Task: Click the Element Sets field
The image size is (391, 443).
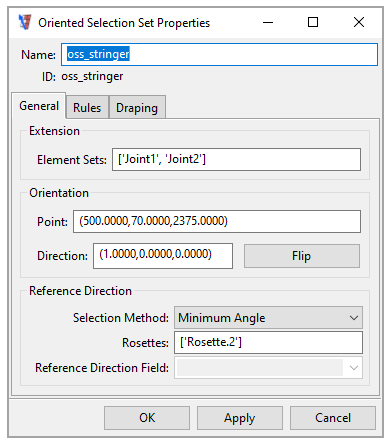Action: [236, 159]
